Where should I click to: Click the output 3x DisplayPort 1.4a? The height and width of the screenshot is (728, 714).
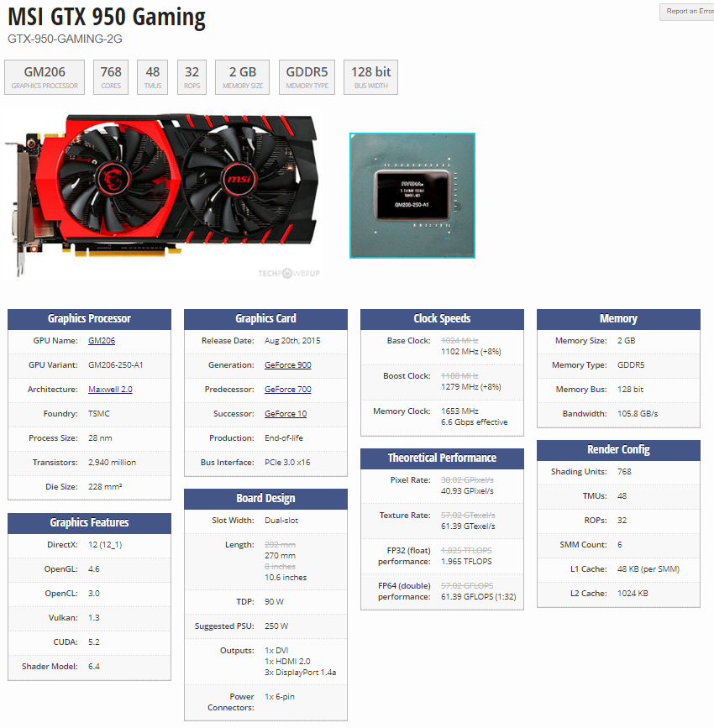300,673
